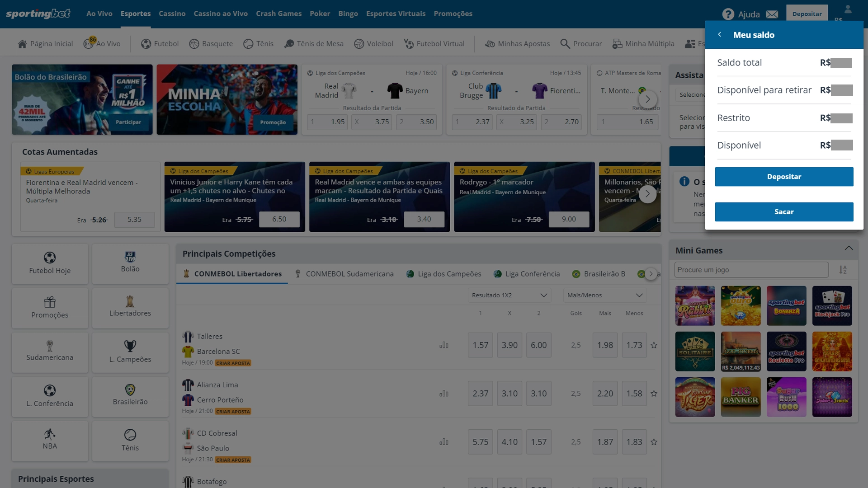Show more competition tabs arrow
The width and height of the screenshot is (868, 488).
(x=651, y=274)
